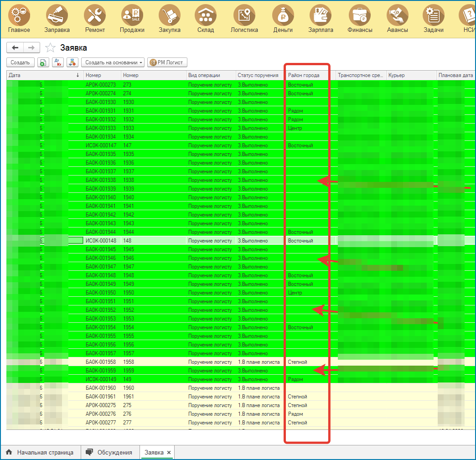The height and width of the screenshot is (460, 476).
Task: Open the Склад section
Action: [206, 20]
